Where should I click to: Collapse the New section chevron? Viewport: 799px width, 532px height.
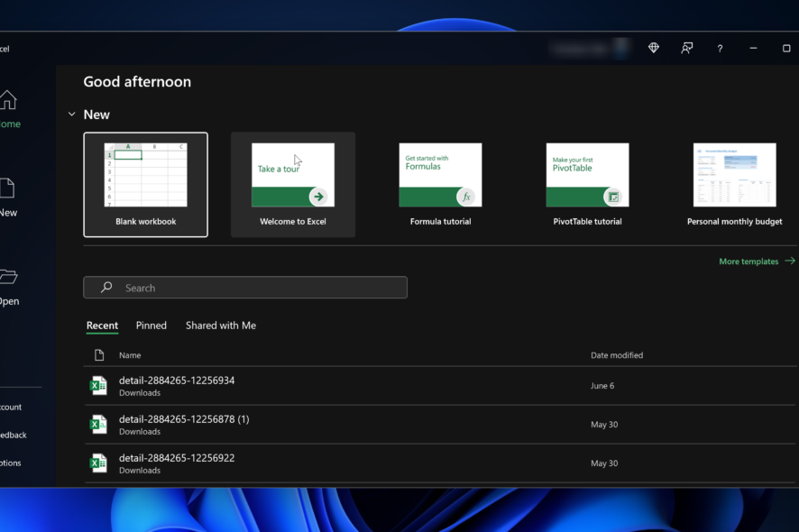point(72,115)
